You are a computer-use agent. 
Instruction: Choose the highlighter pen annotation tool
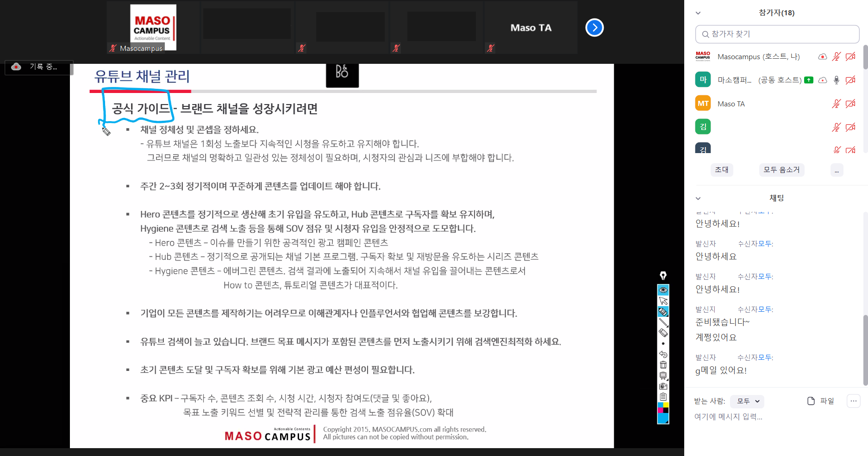click(663, 312)
